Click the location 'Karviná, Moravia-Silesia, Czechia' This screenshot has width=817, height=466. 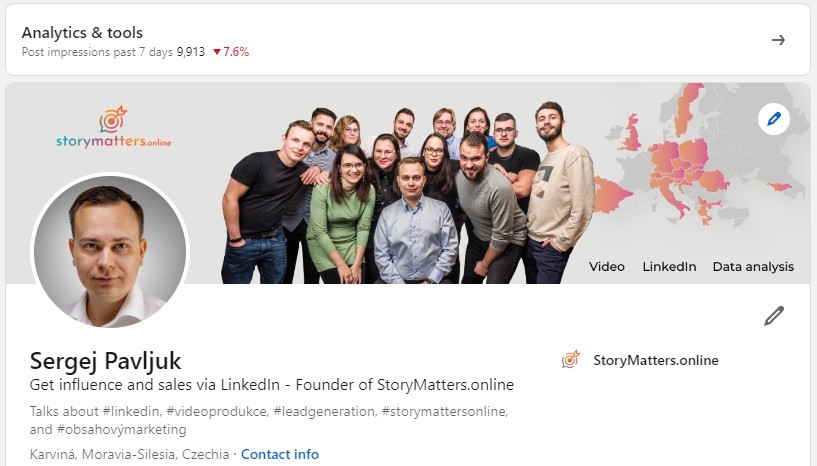pos(129,454)
